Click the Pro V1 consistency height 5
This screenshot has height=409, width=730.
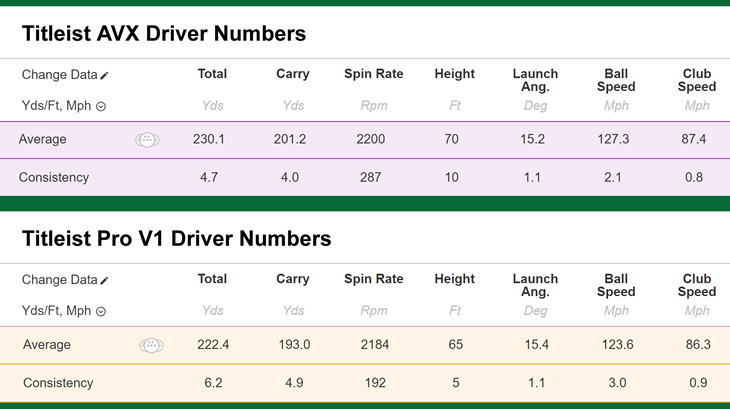456,383
